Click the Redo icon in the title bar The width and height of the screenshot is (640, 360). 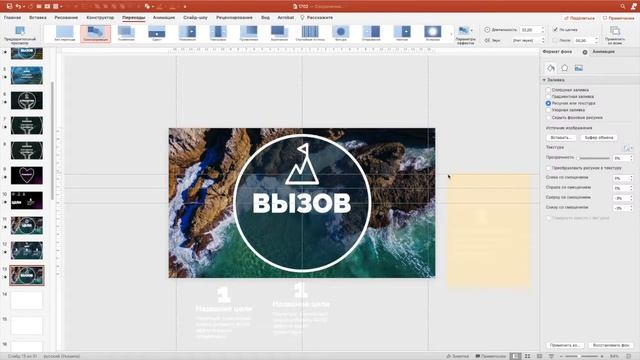(x=30, y=7)
